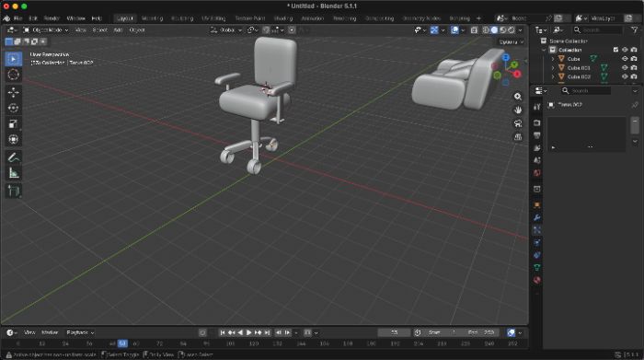644x360 pixels.
Task: Open the File menu
Action: pyautogui.click(x=18, y=18)
